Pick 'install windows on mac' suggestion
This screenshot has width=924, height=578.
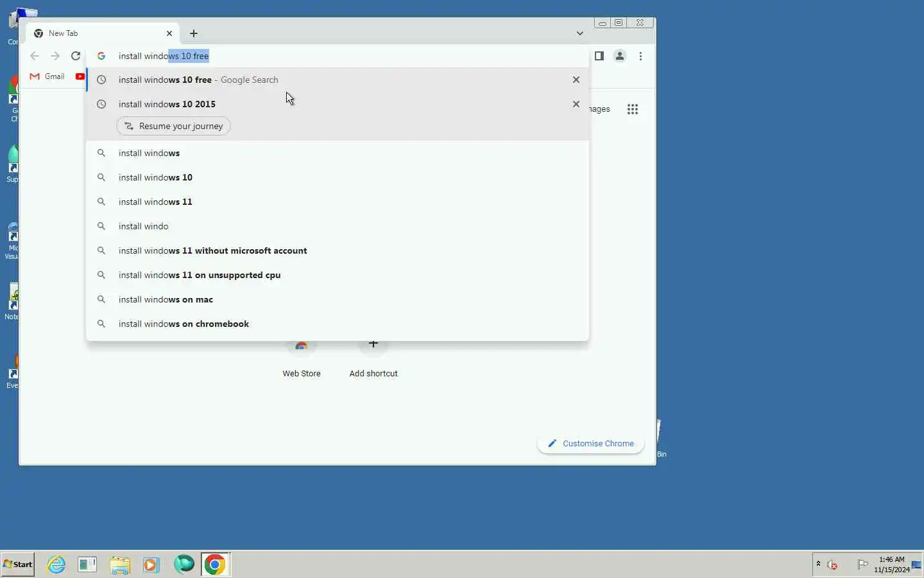(338, 299)
